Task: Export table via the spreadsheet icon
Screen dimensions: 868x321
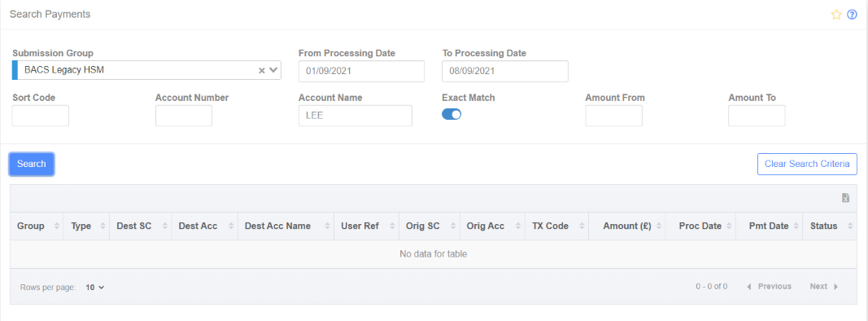Action: pos(845,198)
